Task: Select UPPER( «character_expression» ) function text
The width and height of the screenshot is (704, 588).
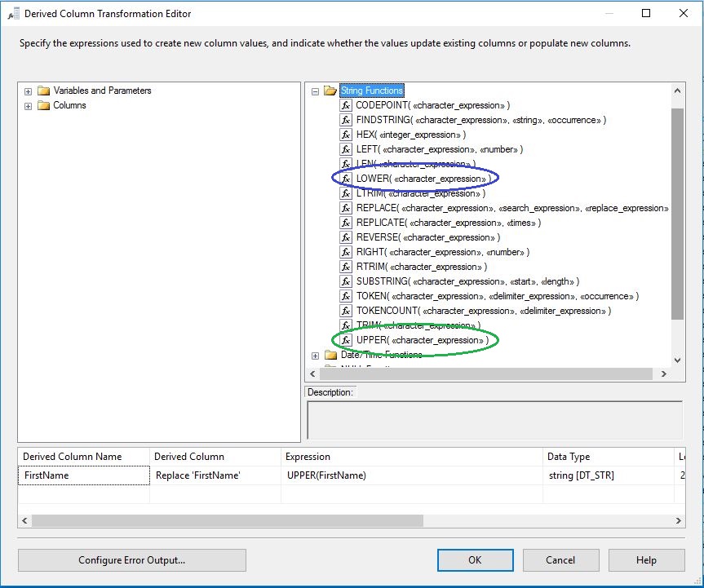Action: pos(422,340)
